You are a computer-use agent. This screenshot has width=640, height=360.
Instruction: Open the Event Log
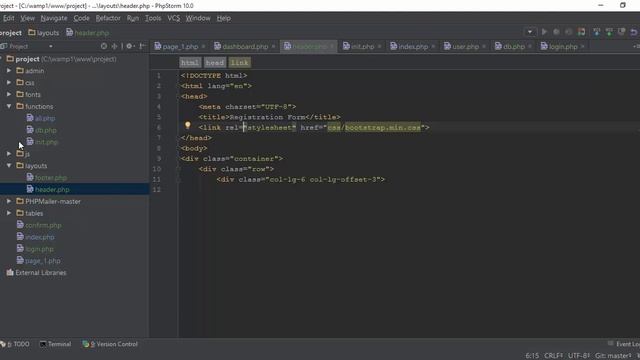coord(624,344)
